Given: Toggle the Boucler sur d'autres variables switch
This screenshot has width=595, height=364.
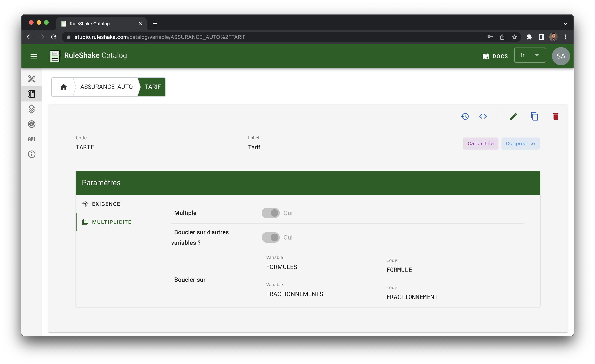Looking at the screenshot, I should (271, 237).
